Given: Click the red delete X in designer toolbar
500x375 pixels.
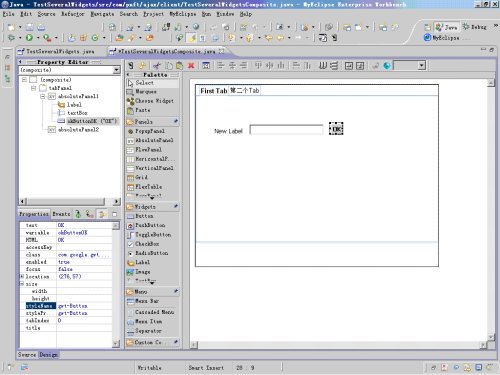Looking at the screenshot, I should tap(191, 66).
